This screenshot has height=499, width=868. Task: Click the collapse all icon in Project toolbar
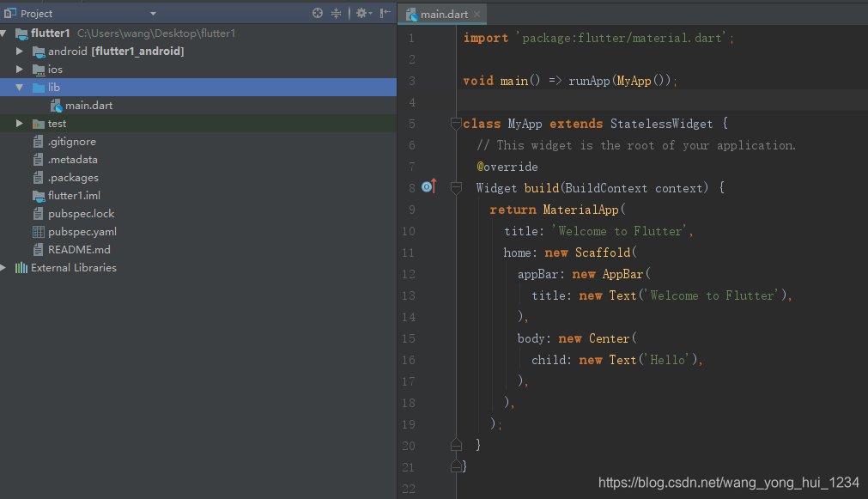(x=336, y=13)
